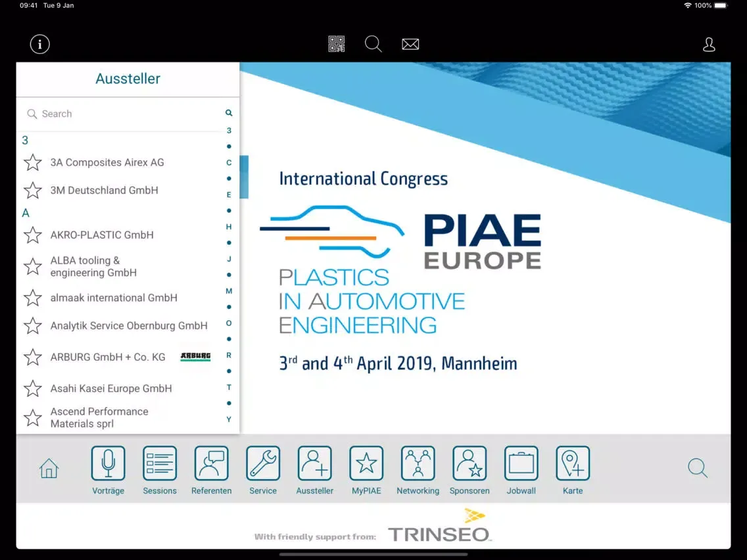Open the Networking icon
The height and width of the screenshot is (560, 747).
(418, 463)
